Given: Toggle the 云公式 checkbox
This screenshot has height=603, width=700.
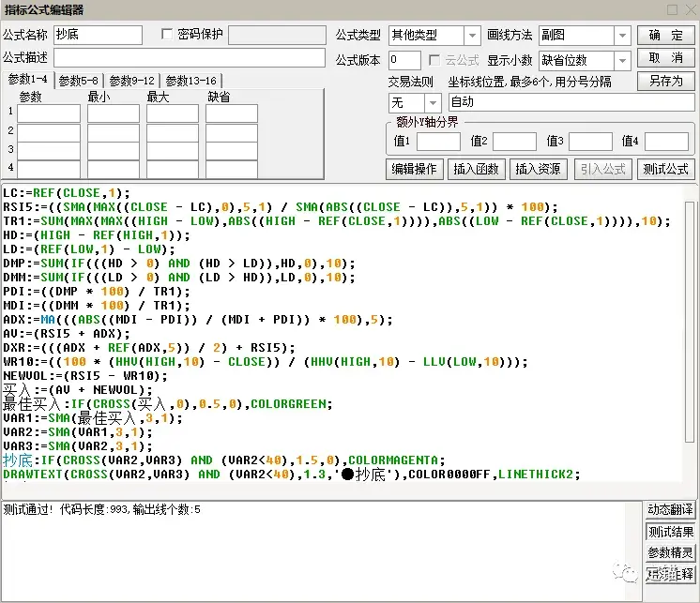Looking at the screenshot, I should (434, 60).
